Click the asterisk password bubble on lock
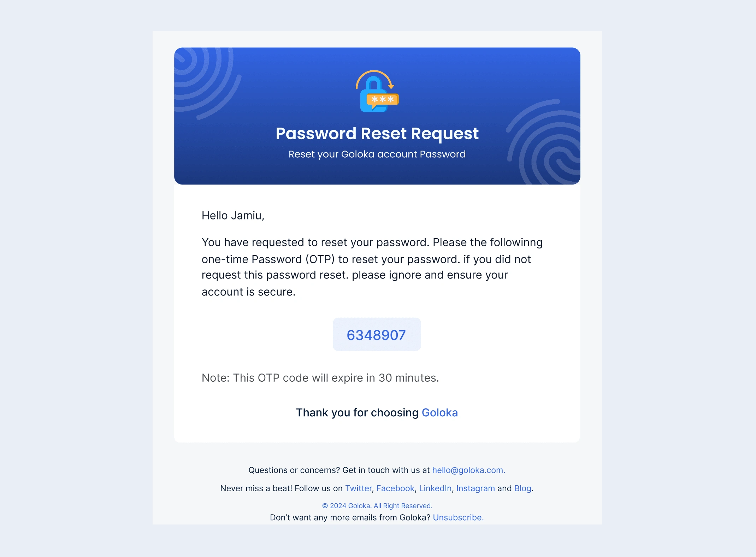 click(383, 100)
